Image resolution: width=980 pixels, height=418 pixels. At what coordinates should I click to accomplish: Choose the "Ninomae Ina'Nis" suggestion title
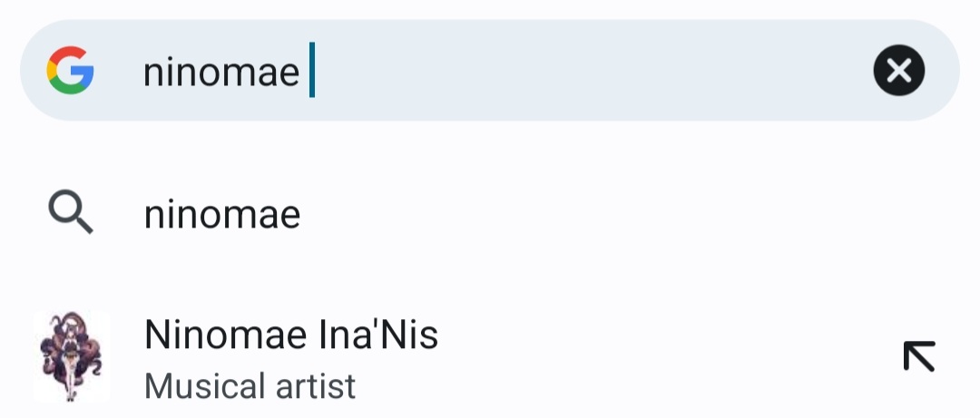[x=291, y=335]
